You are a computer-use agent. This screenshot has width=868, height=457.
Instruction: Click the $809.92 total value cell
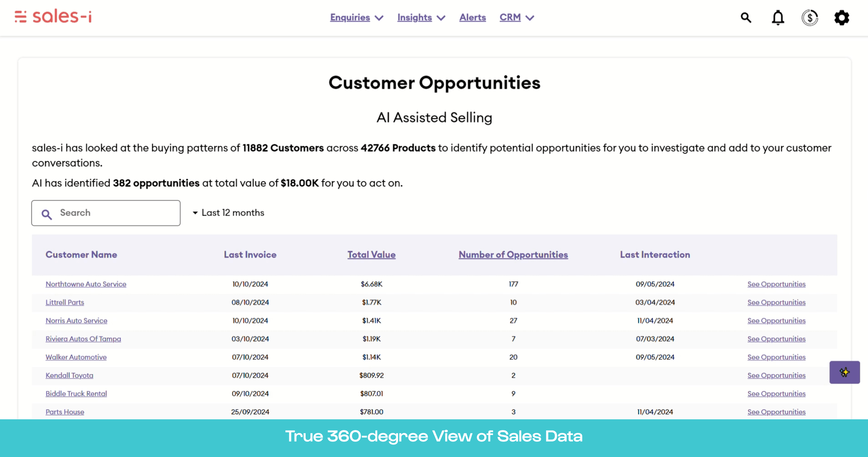pos(371,375)
